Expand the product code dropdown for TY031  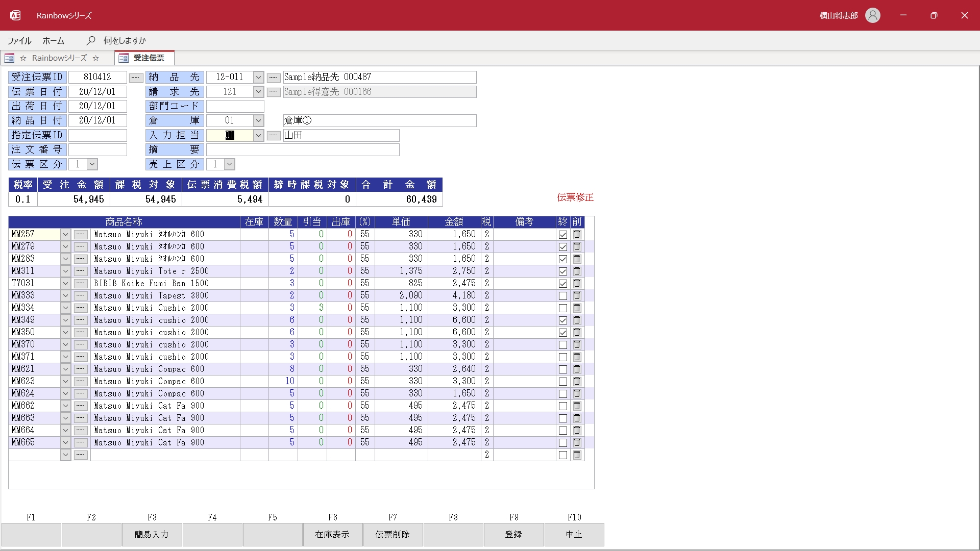click(x=65, y=284)
